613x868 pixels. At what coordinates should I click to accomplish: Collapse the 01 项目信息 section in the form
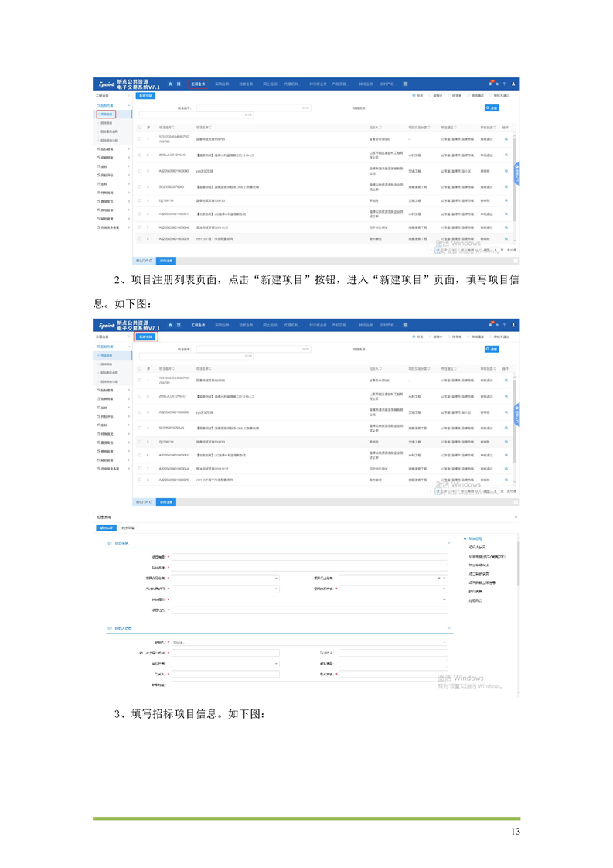pos(449,543)
